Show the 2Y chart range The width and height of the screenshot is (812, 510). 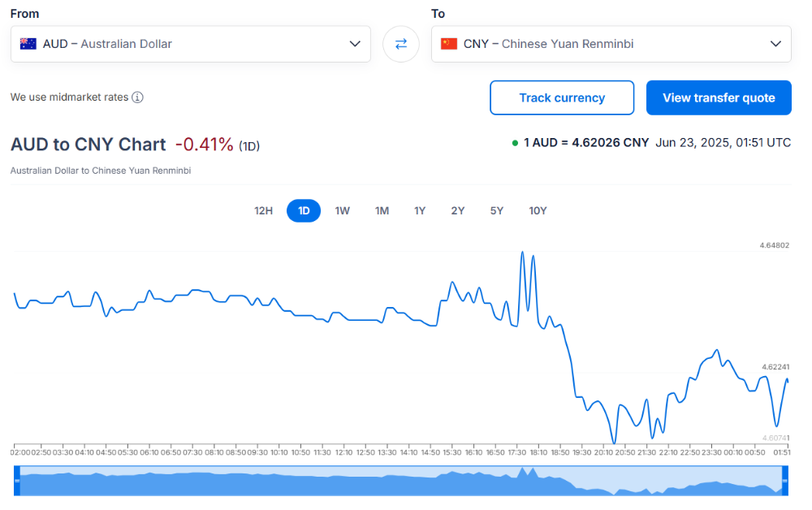[458, 210]
